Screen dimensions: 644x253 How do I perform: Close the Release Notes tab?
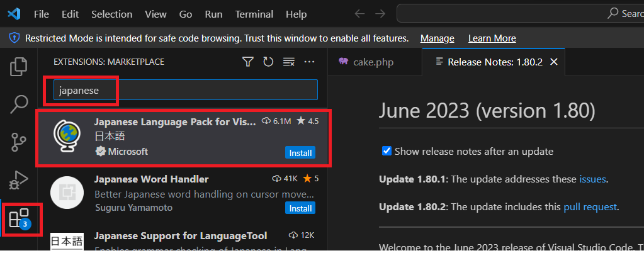[553, 62]
